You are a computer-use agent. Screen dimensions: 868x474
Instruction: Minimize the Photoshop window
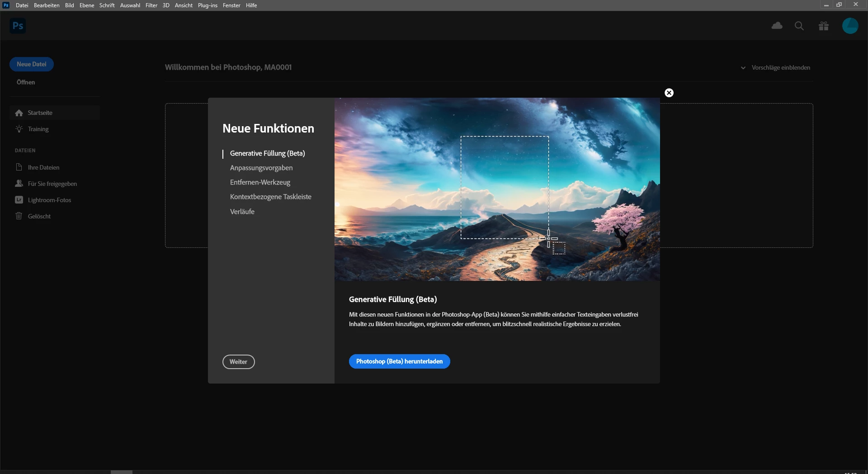coord(826,5)
